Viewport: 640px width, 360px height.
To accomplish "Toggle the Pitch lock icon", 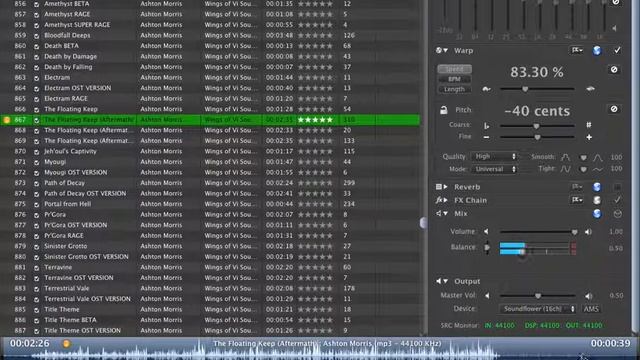I will tap(444, 110).
